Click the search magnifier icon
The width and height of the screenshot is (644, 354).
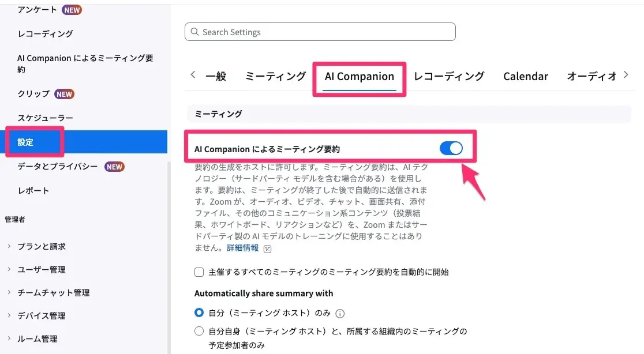point(194,32)
